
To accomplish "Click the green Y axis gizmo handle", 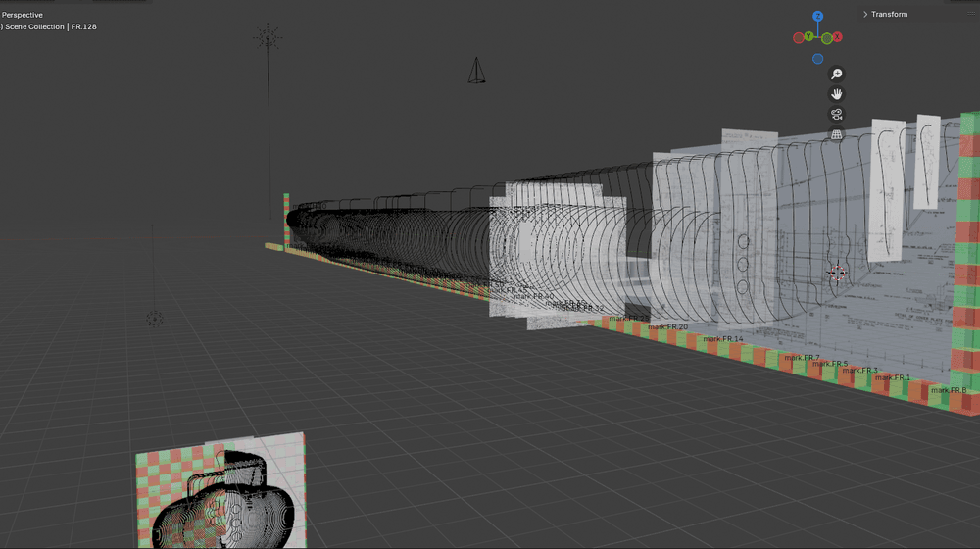I will click(808, 36).
